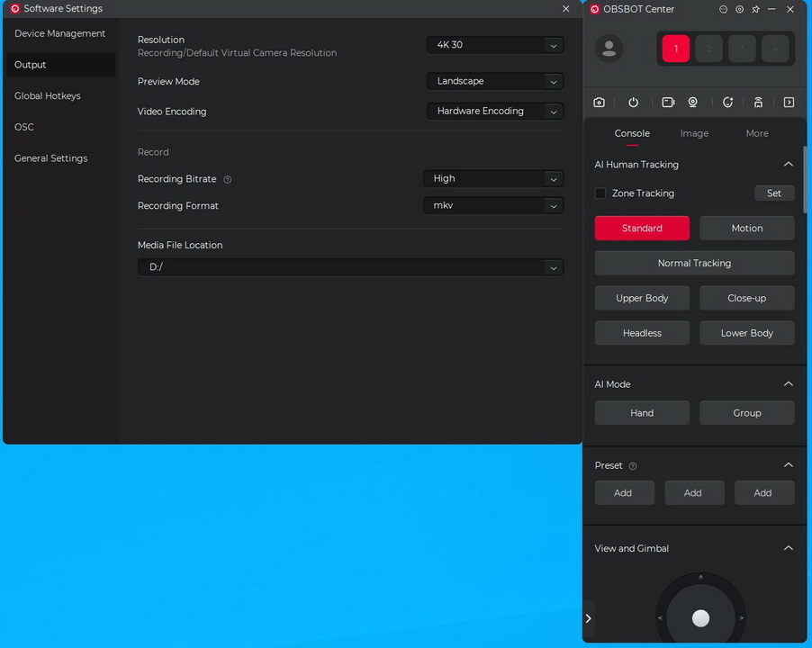Viewport: 812px width, 648px height.
Task: Select the Output settings page
Action: point(60,65)
